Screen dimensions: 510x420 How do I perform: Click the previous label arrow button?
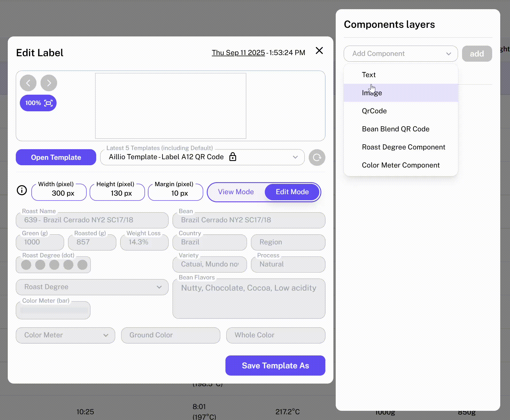point(28,83)
